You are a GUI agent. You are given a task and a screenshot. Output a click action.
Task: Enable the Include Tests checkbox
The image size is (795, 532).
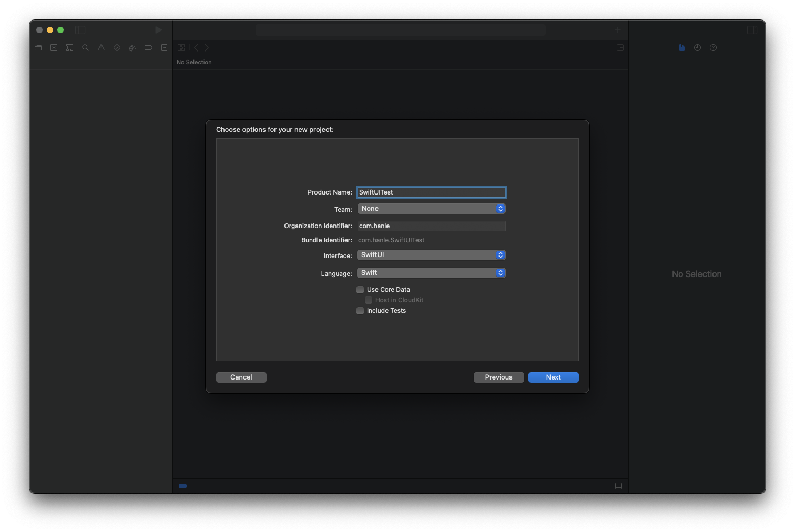click(360, 311)
